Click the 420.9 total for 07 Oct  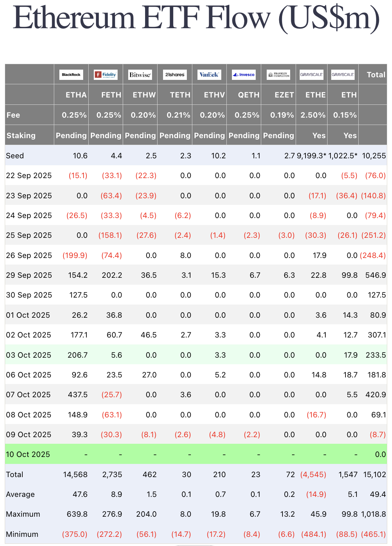[376, 395]
